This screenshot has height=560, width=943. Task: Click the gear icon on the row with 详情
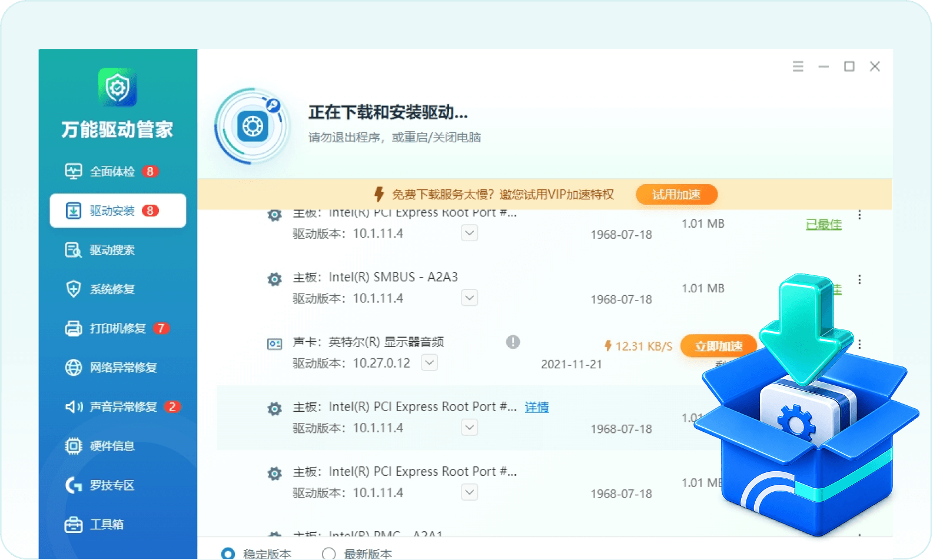[x=274, y=409]
